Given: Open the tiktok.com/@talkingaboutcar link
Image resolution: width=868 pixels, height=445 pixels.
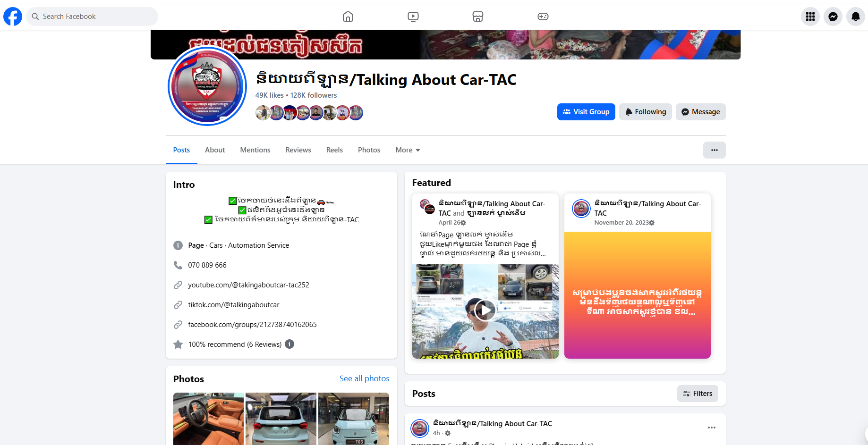Looking at the screenshot, I should click(234, 305).
